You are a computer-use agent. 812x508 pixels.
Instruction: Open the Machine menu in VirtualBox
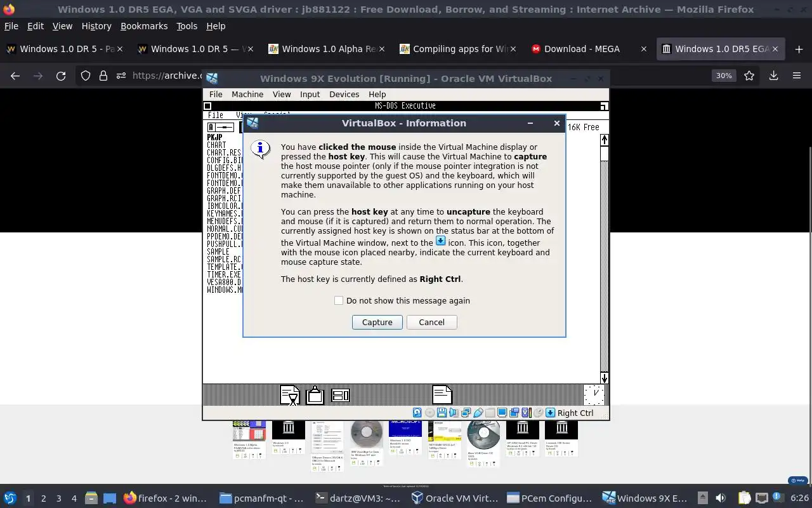247,94
